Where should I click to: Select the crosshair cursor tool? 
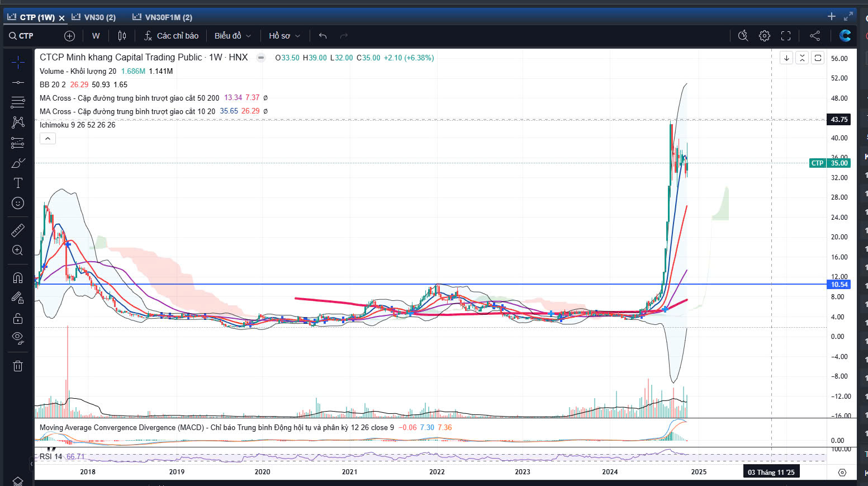point(18,62)
